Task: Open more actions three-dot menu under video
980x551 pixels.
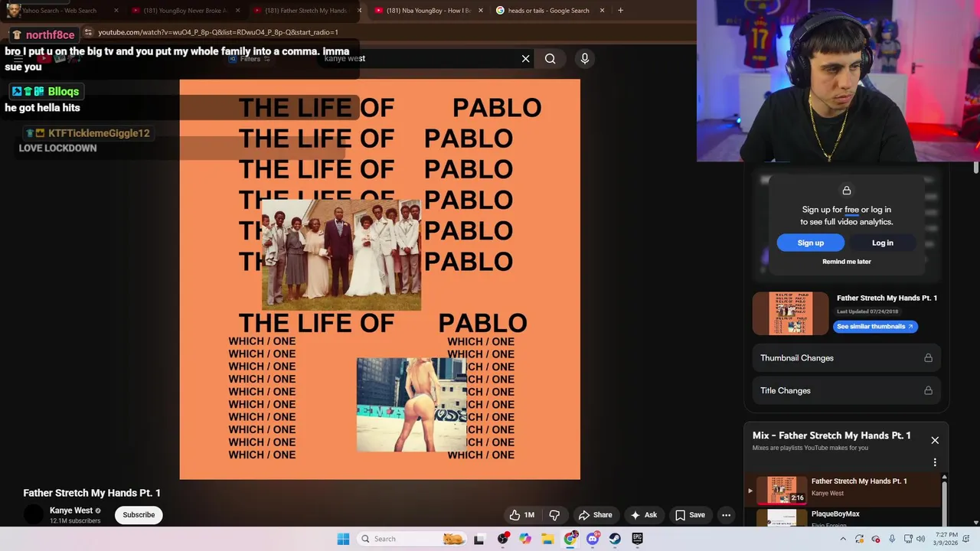Action: (x=726, y=515)
